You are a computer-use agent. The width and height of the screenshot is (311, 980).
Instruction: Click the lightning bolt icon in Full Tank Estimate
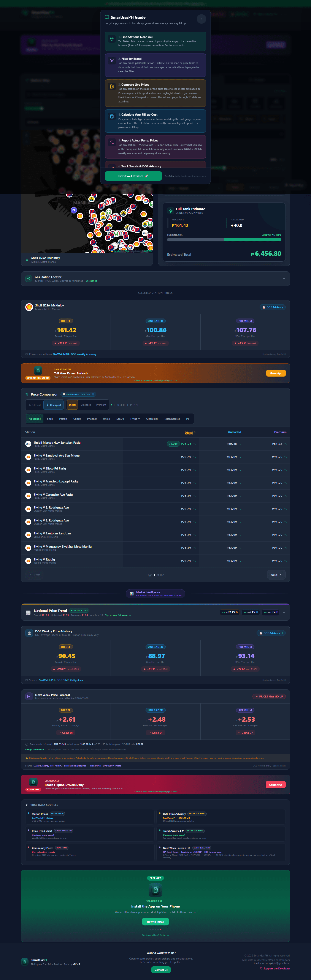tap(170, 211)
